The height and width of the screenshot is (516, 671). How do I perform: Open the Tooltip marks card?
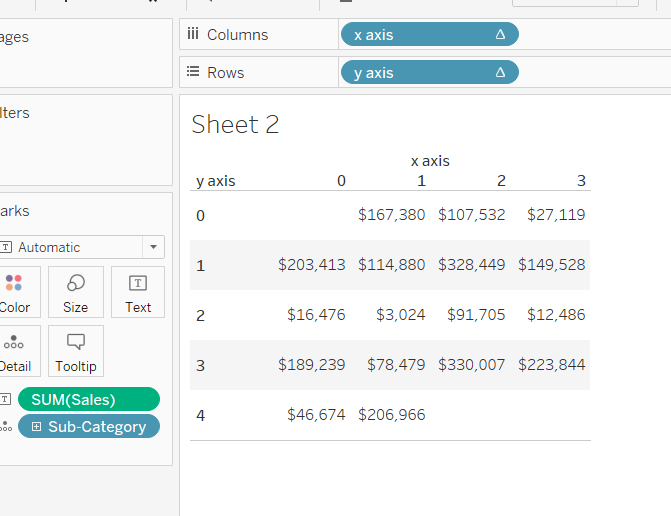pos(75,351)
